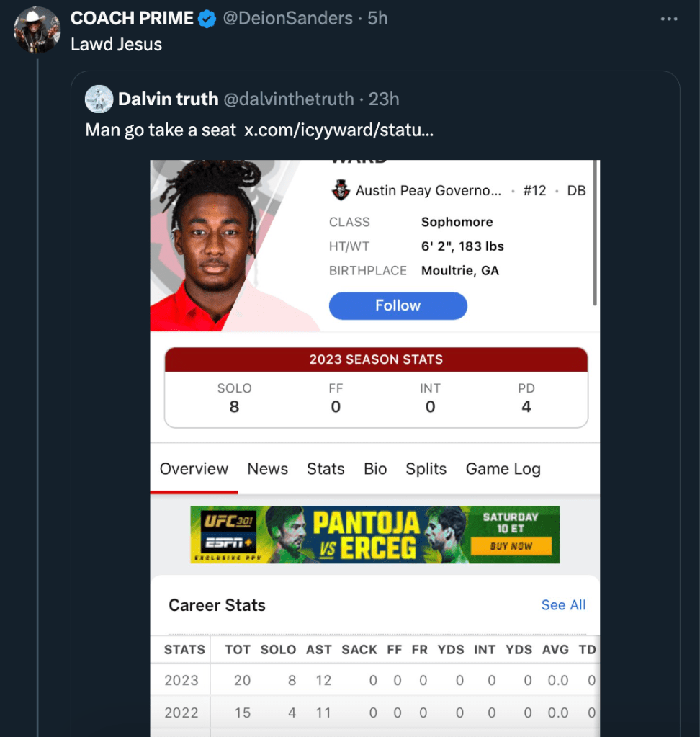Open the Bio tab
Viewport: 700px width, 737px height.
coord(375,469)
